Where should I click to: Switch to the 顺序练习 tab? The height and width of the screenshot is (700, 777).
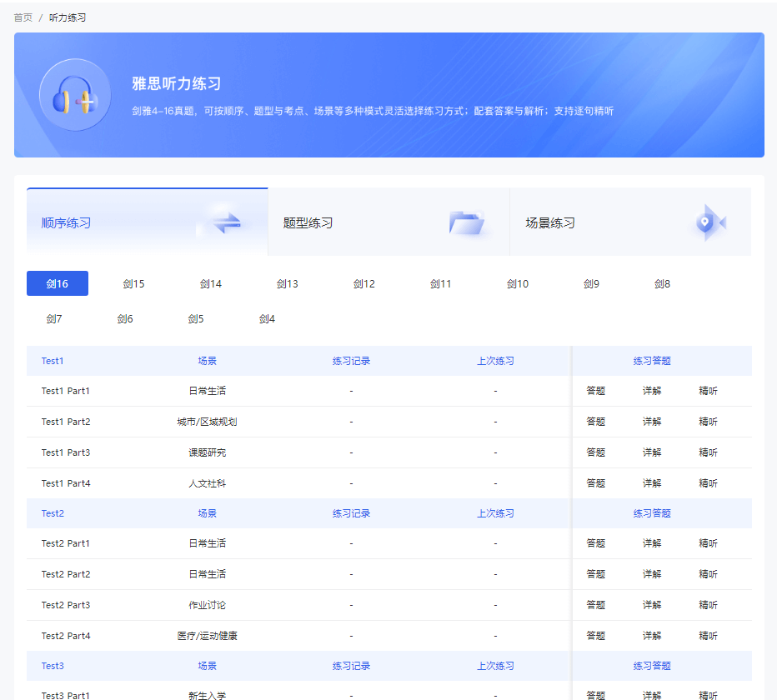(148, 222)
